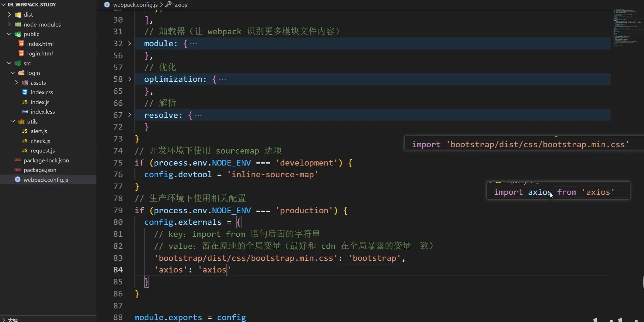Expand the assets folder
The image size is (644, 322).
(x=16, y=83)
